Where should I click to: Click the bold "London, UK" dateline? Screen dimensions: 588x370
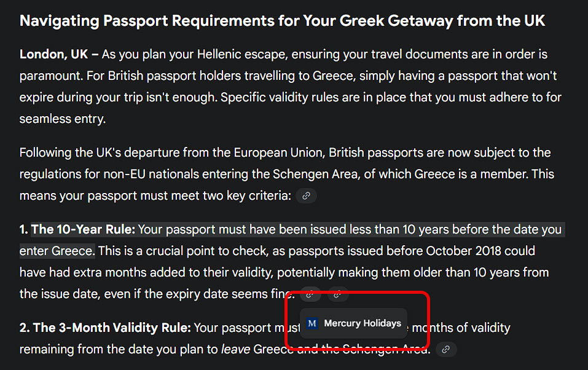point(54,55)
